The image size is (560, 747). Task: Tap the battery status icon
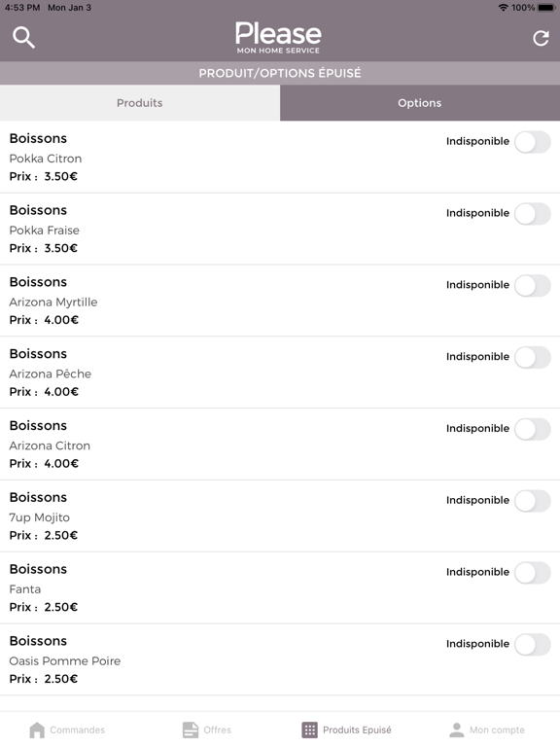[x=546, y=8]
